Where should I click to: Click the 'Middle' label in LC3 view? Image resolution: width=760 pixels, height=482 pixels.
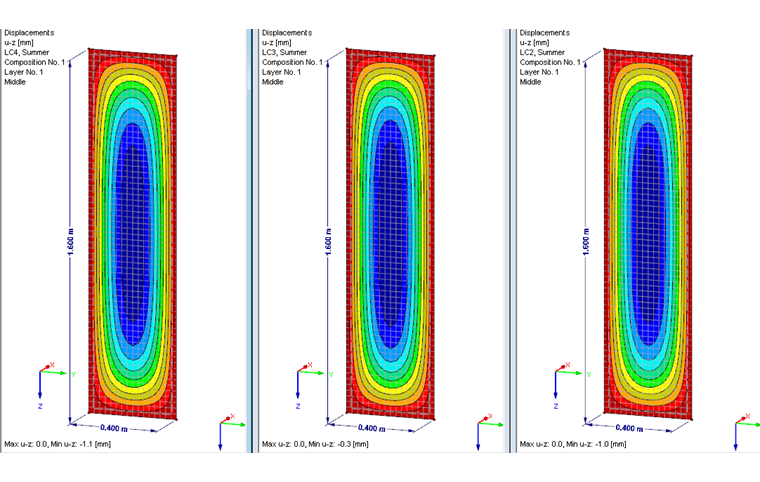[273, 82]
